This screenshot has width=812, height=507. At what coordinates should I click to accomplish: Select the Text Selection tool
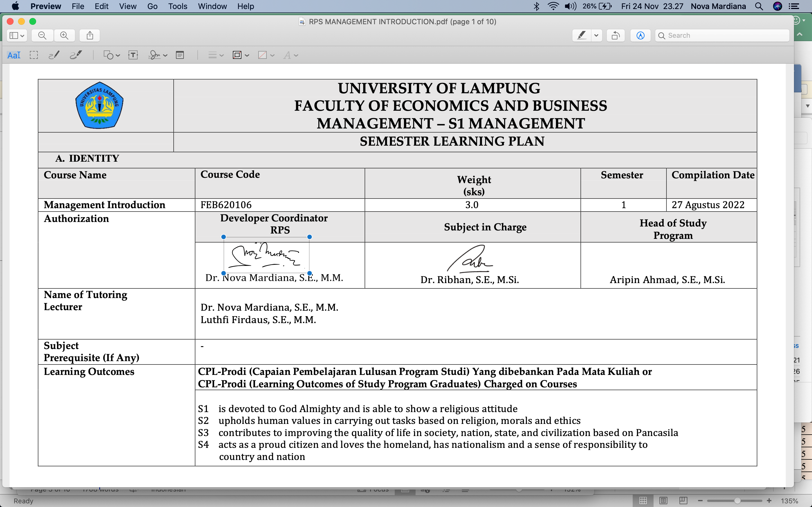(14, 55)
